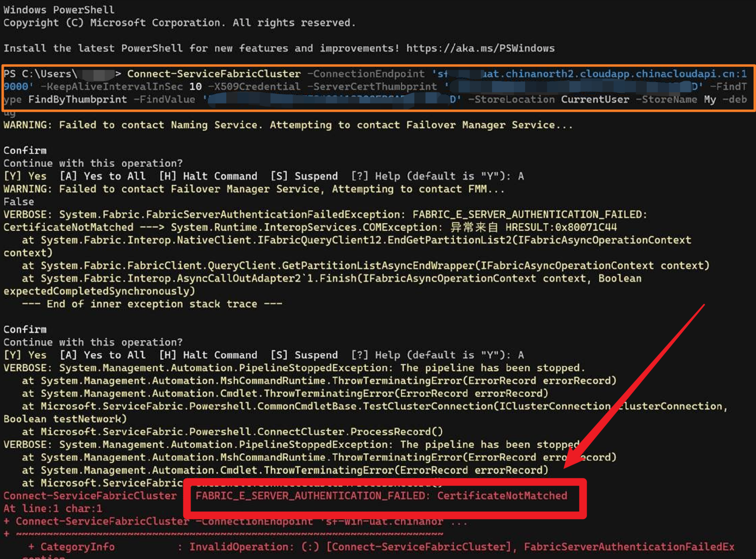Click the second '[Y] Yes' option
Screen dimensions: 756x559
(25, 355)
